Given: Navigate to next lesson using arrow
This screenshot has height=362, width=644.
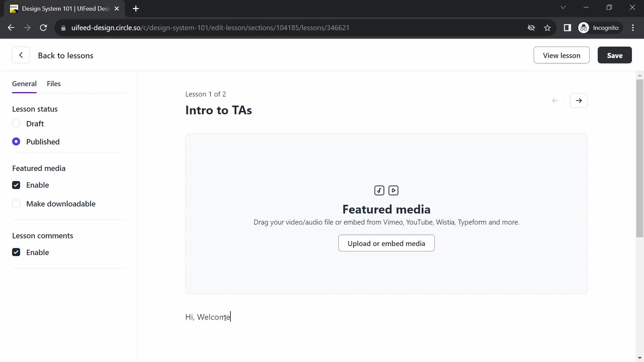Looking at the screenshot, I should coord(579,100).
